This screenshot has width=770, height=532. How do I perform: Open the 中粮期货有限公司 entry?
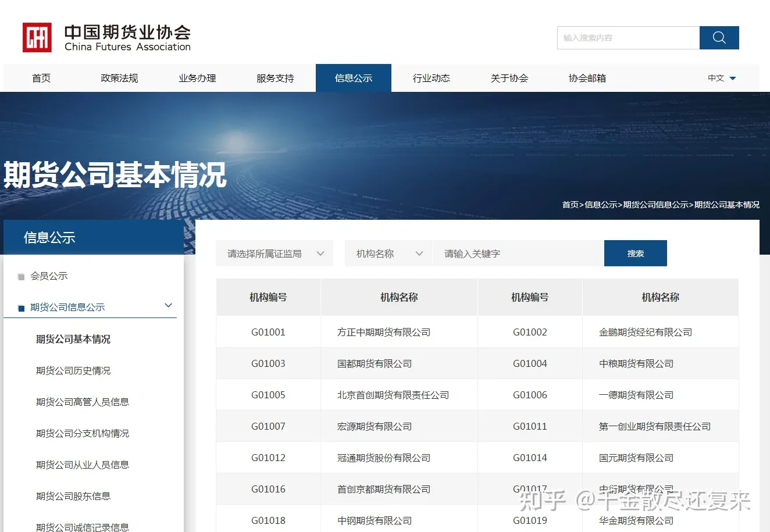tap(636, 363)
